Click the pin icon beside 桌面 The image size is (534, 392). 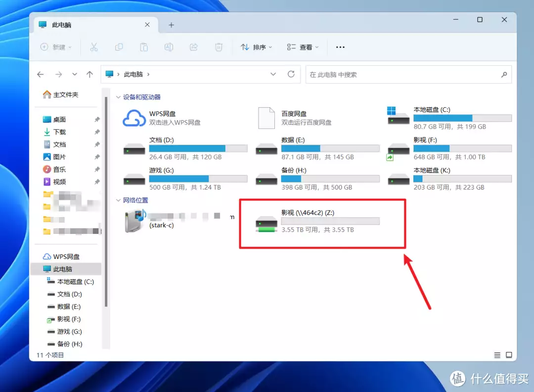click(97, 120)
